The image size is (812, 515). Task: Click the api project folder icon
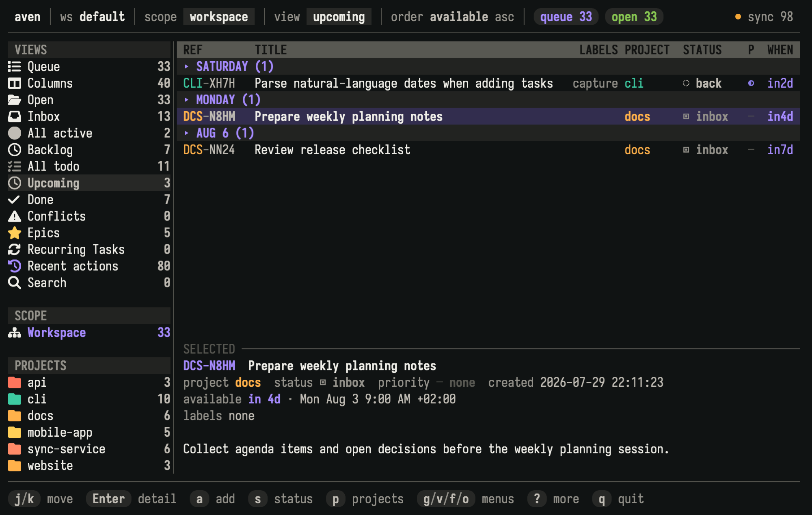point(15,382)
